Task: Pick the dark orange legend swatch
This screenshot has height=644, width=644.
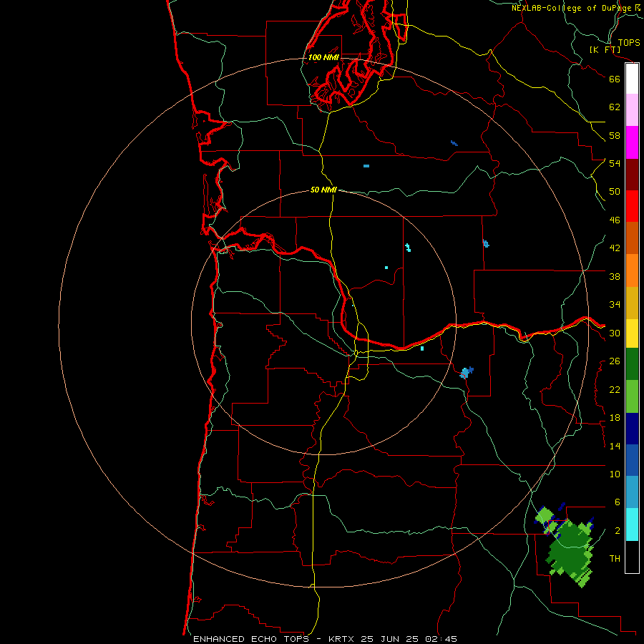Action: click(632, 238)
